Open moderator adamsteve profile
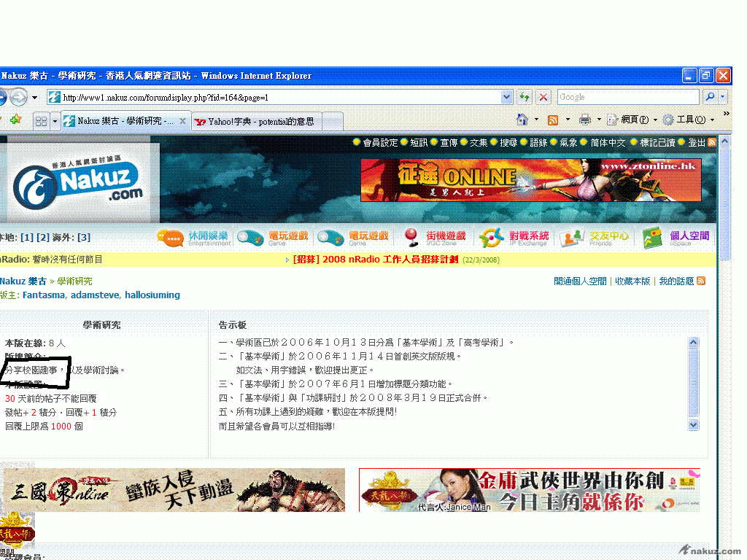This screenshot has height=560, width=747. (95, 295)
